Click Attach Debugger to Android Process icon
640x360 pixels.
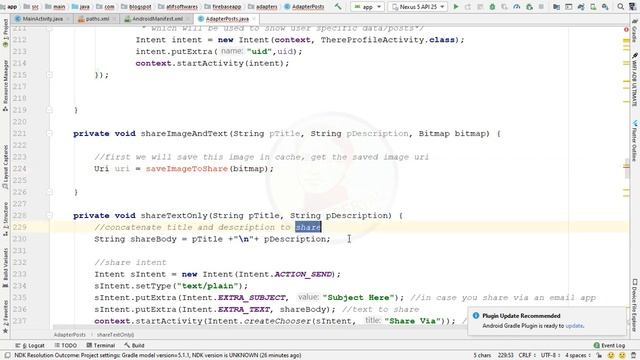(529, 7)
